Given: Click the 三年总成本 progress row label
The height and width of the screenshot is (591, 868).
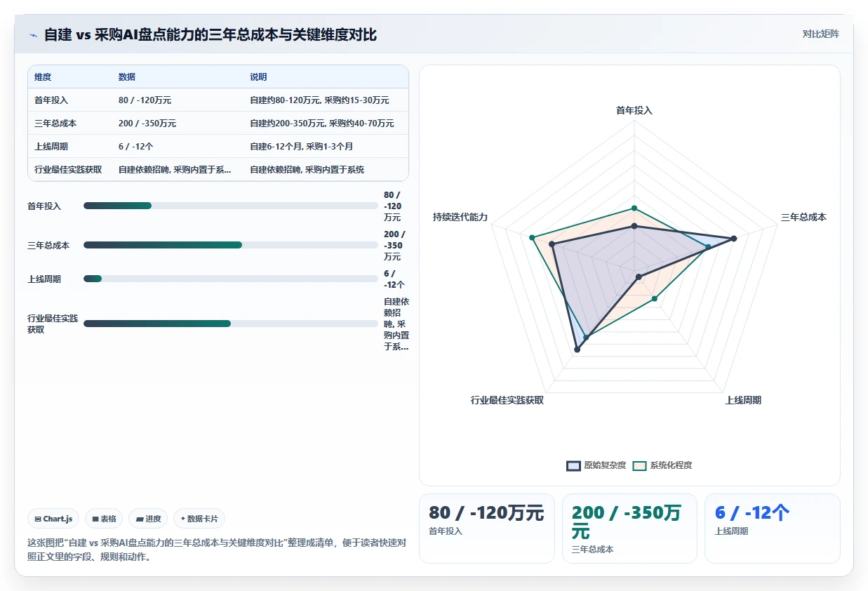Looking at the screenshot, I should 48,245.
